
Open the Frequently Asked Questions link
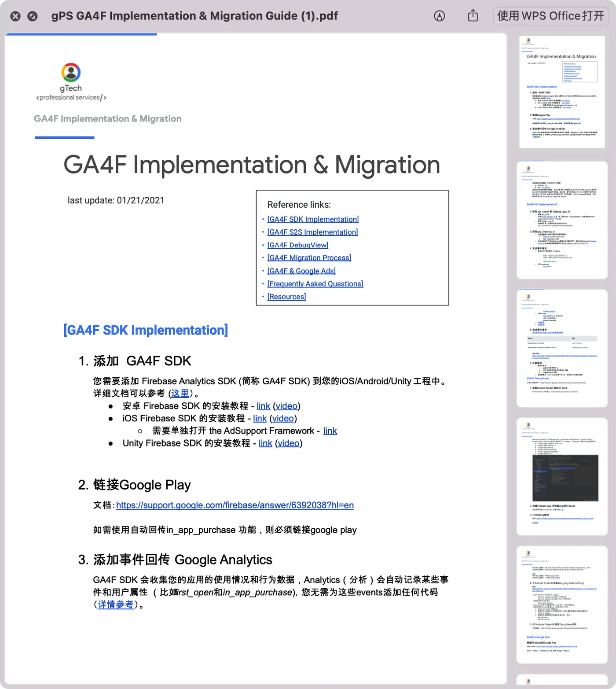[315, 284]
